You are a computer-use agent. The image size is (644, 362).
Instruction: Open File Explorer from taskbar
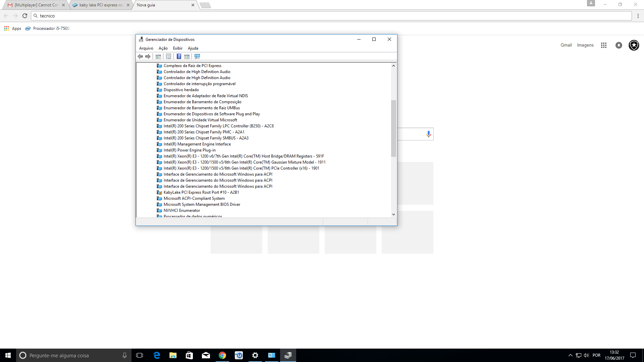[x=173, y=355]
